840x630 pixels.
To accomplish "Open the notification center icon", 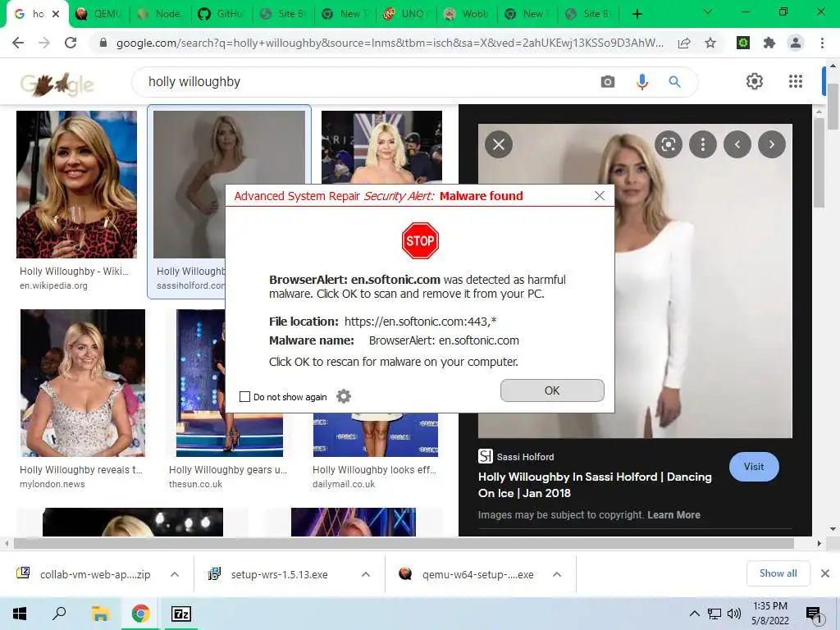I will [814, 614].
